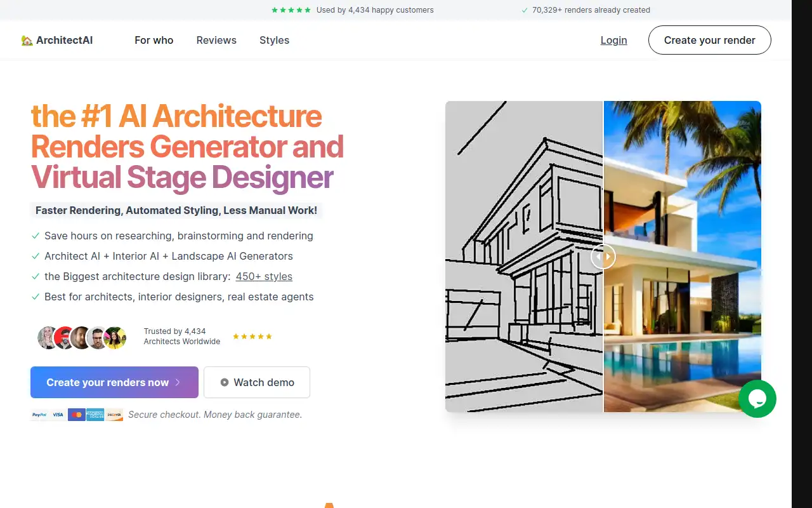812x508 pixels.
Task: Click the PayPal payment icon
Action: point(39,415)
